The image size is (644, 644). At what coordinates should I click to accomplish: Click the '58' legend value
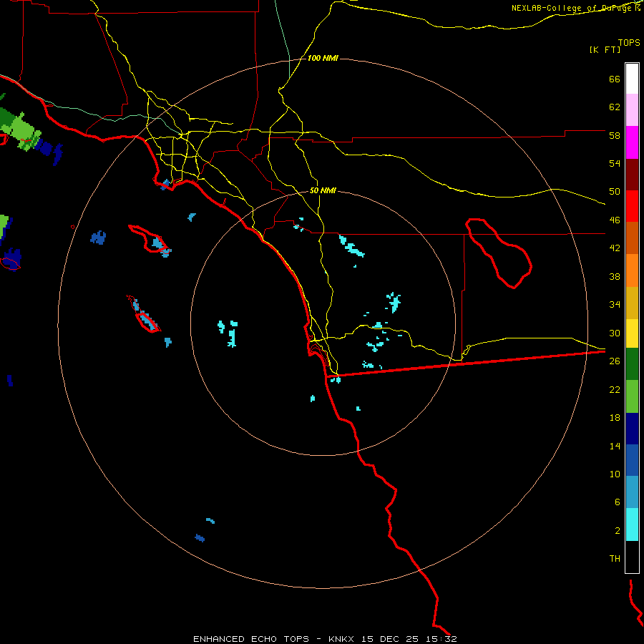[x=615, y=135]
